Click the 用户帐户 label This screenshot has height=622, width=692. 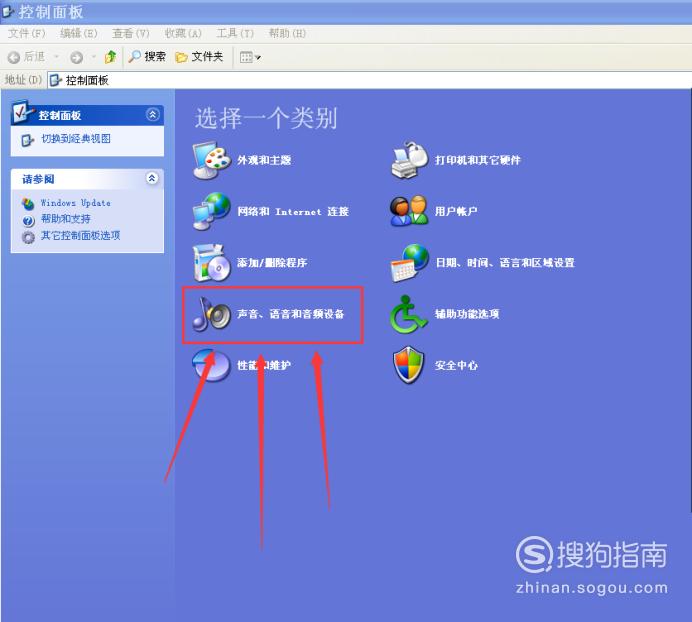tap(456, 211)
